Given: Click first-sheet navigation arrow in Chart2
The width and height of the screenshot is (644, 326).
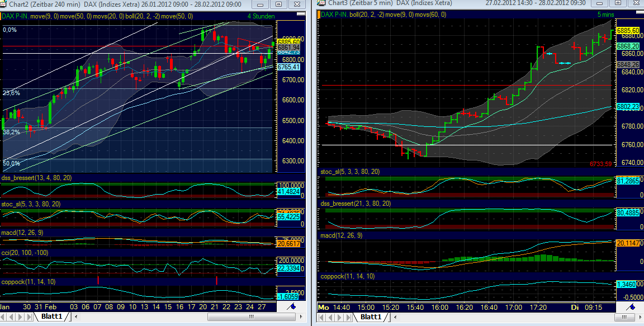Looking at the screenshot, I should click(x=3, y=316).
